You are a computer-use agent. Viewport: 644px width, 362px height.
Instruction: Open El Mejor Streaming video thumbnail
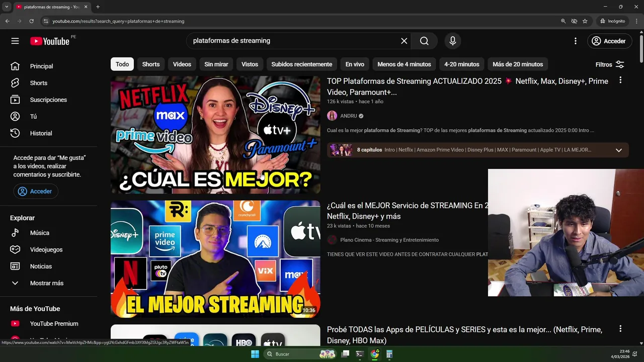point(215,259)
